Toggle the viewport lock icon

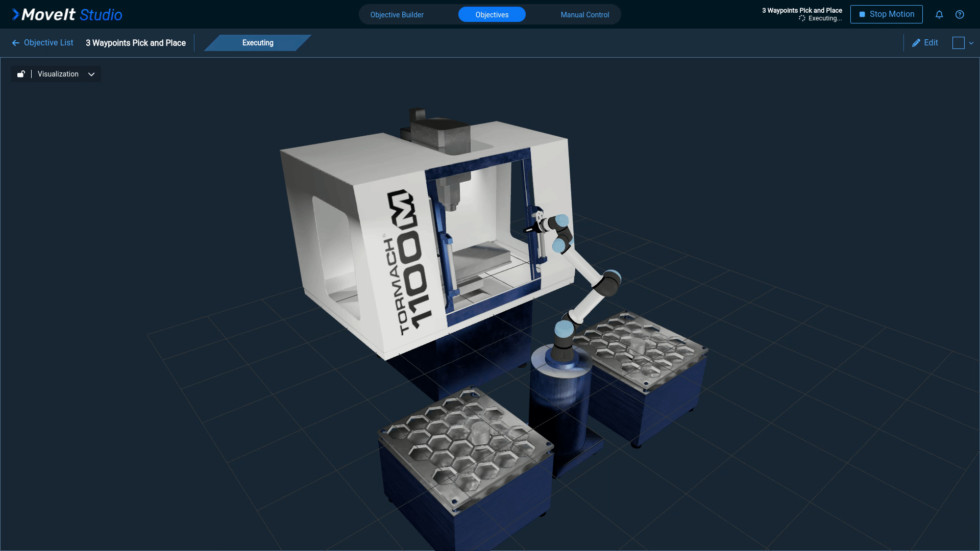(21, 74)
